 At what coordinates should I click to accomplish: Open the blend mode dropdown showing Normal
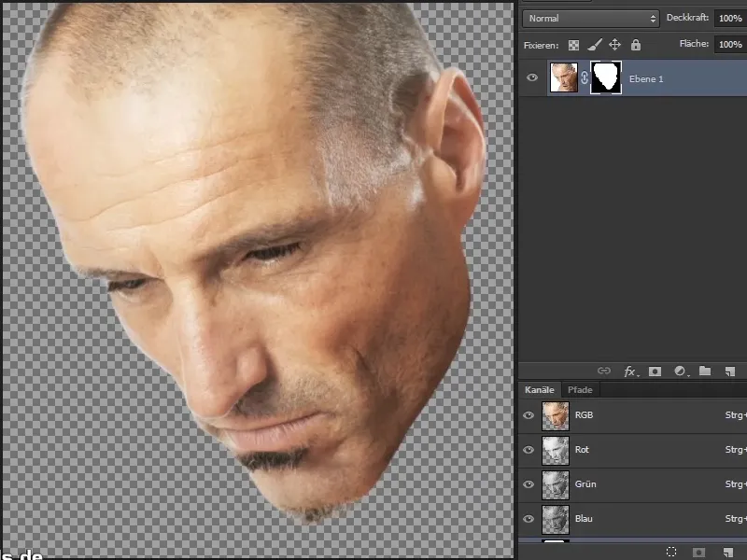click(x=591, y=19)
